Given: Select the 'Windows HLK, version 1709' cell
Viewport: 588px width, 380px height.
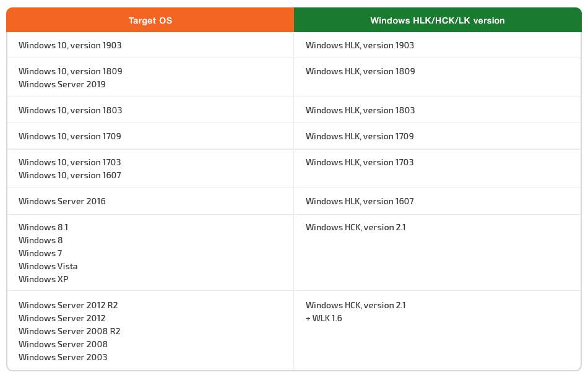Looking at the screenshot, I should pyautogui.click(x=437, y=136).
